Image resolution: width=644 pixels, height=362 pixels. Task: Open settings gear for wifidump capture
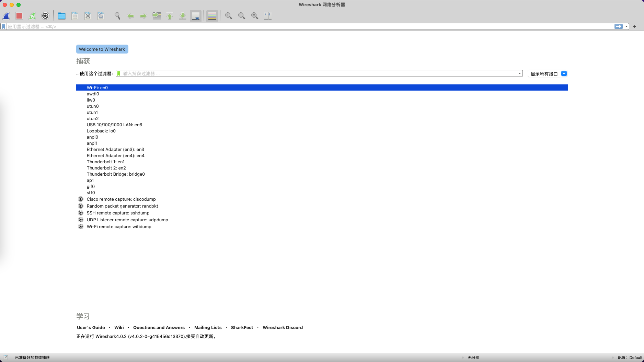(x=81, y=226)
